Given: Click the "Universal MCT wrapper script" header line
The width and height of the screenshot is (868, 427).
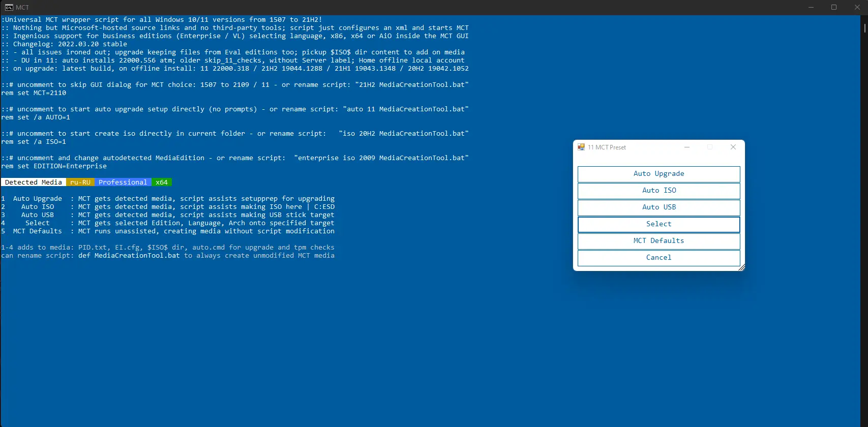Looking at the screenshot, I should [x=162, y=20].
